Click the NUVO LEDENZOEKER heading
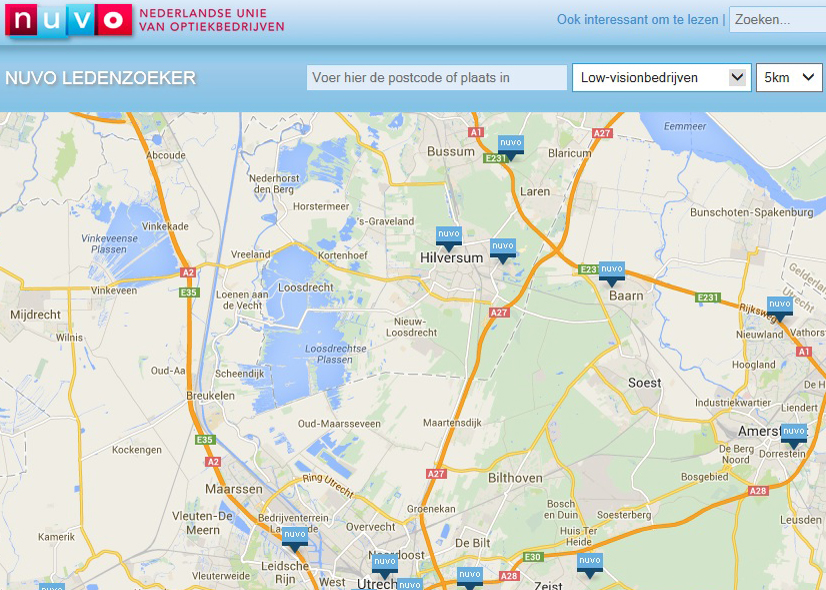826x590 pixels. coord(101,78)
